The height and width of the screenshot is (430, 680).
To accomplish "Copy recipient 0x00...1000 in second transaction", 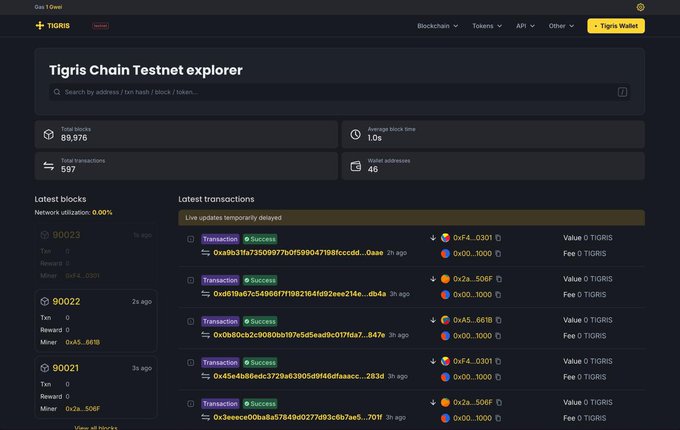I will (x=498, y=295).
